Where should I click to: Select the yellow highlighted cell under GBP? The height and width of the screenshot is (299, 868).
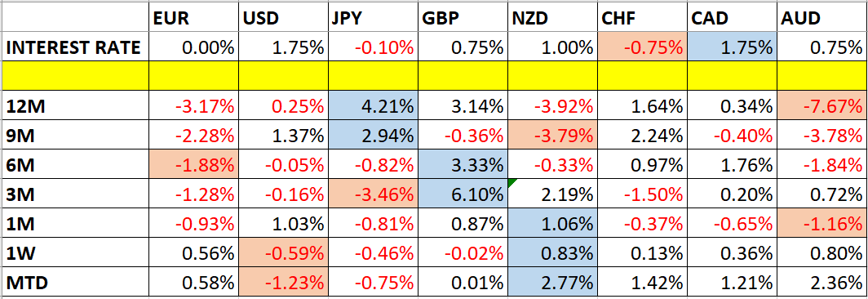pyautogui.click(x=463, y=76)
